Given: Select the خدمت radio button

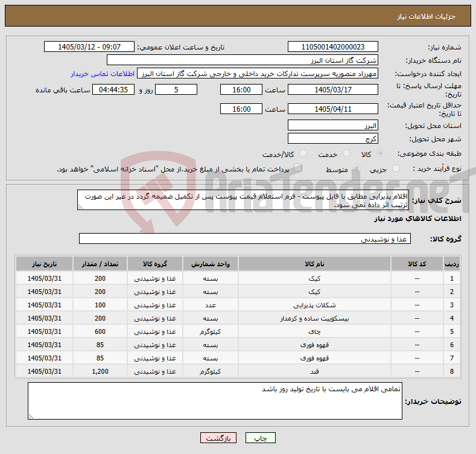Looking at the screenshot, I should click(x=346, y=153).
